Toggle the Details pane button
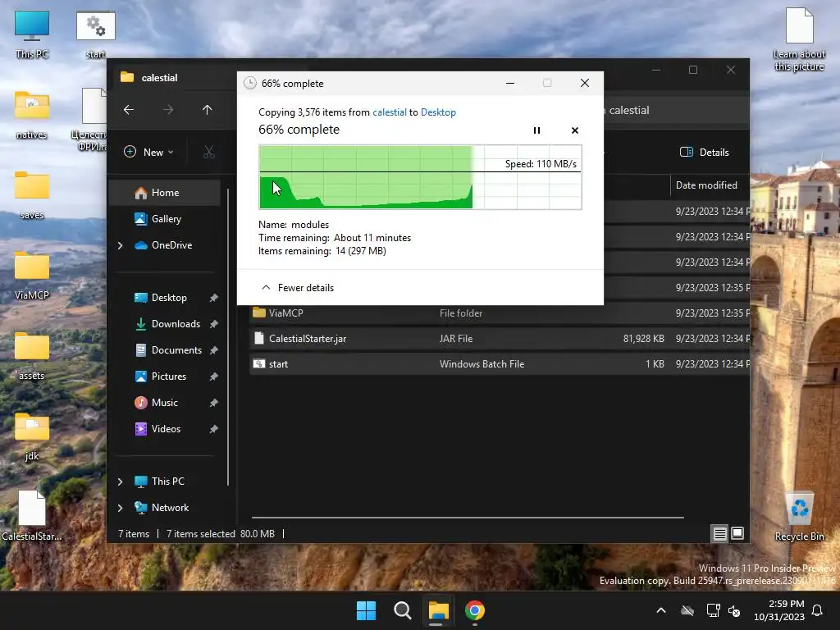 [x=705, y=152]
